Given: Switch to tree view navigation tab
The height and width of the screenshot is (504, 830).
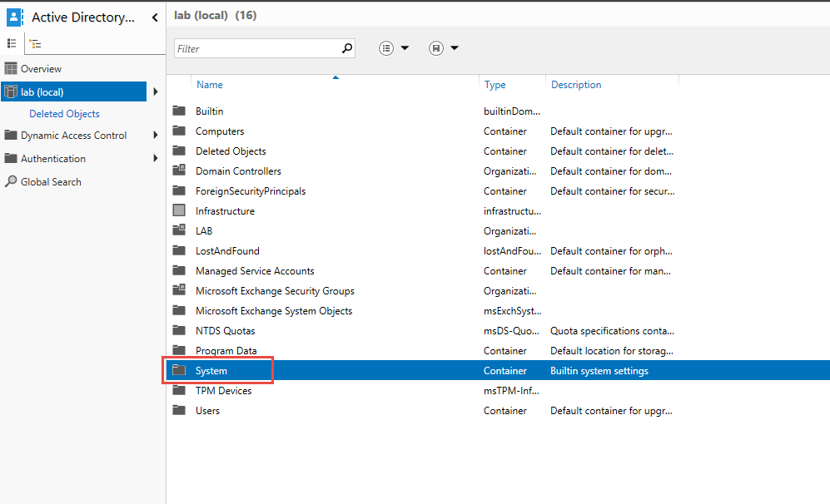Looking at the screenshot, I should click(35, 44).
